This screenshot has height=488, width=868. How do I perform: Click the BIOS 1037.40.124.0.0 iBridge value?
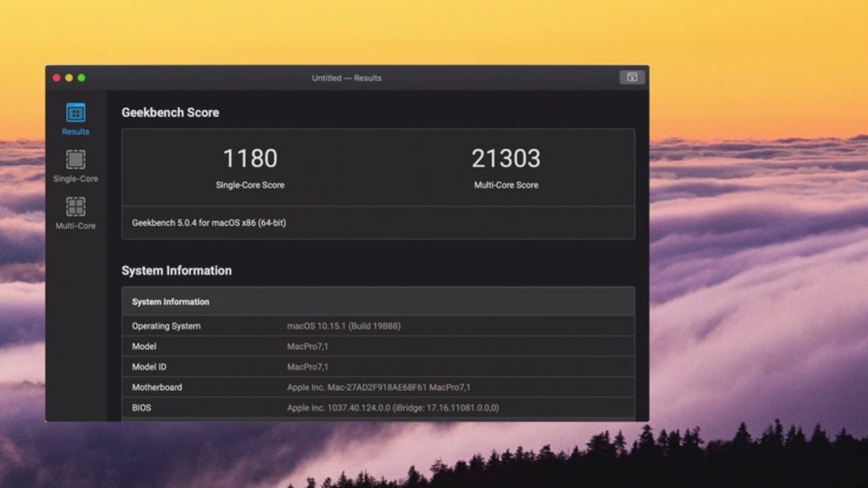tap(393, 408)
